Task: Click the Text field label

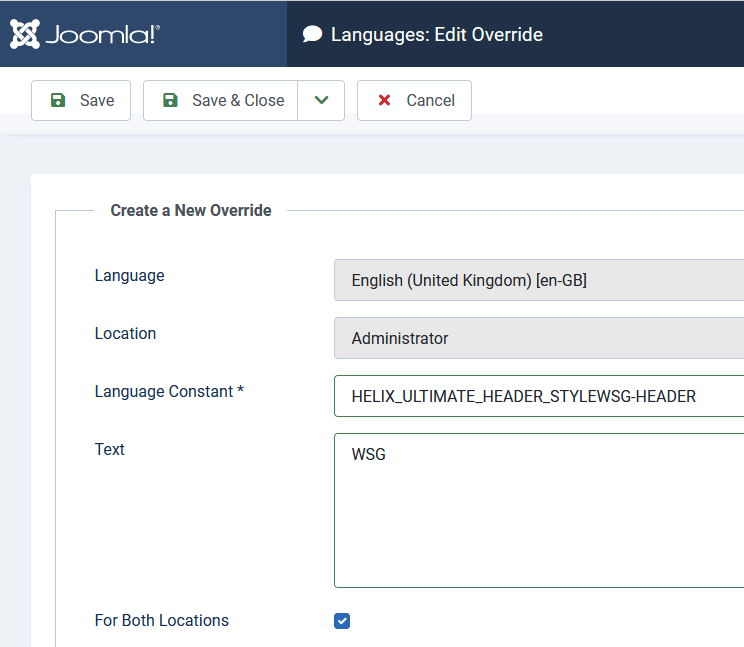Action: pyautogui.click(x=109, y=449)
